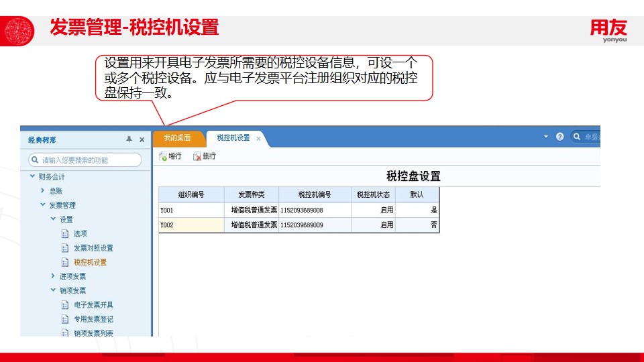
Task: Click the 增行 (add row) icon
Action: [163, 156]
